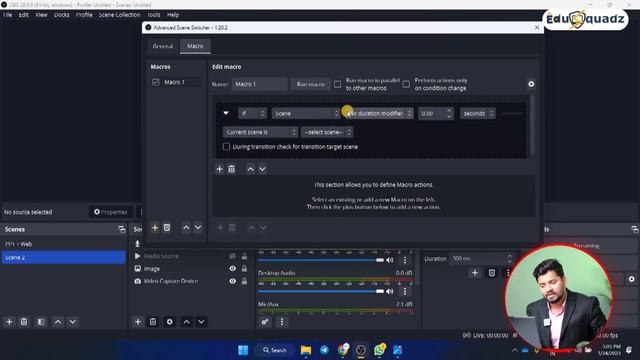This screenshot has width=640, height=360.
Task: Open --select scene-- dropdown
Action: (x=327, y=132)
